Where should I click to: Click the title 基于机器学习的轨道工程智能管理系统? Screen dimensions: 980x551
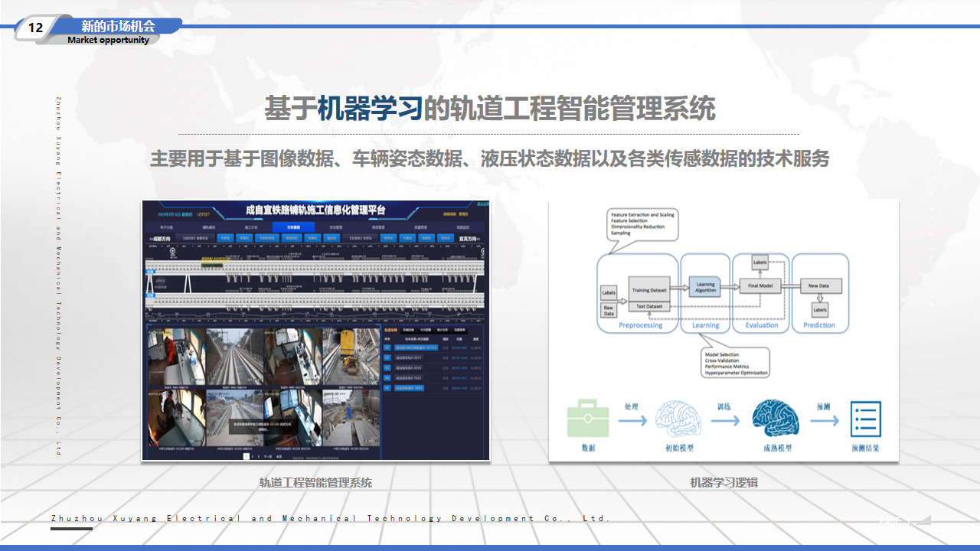[x=490, y=109]
